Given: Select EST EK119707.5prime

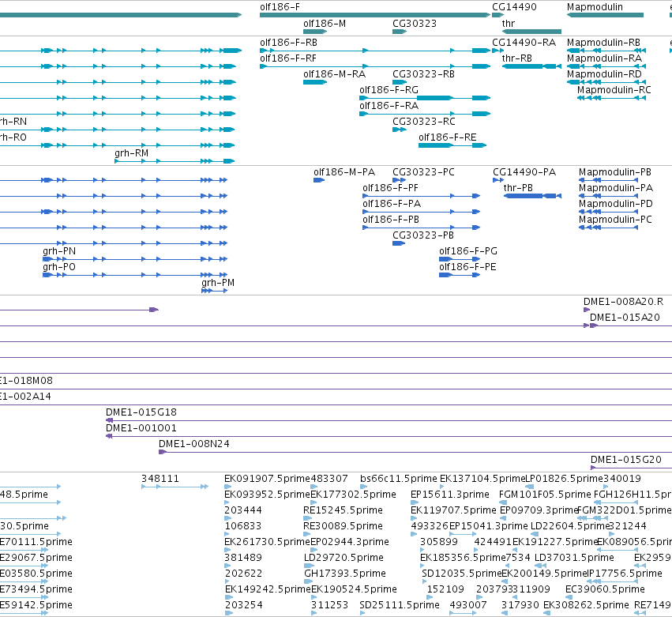Looking at the screenshot, I should (x=453, y=511).
